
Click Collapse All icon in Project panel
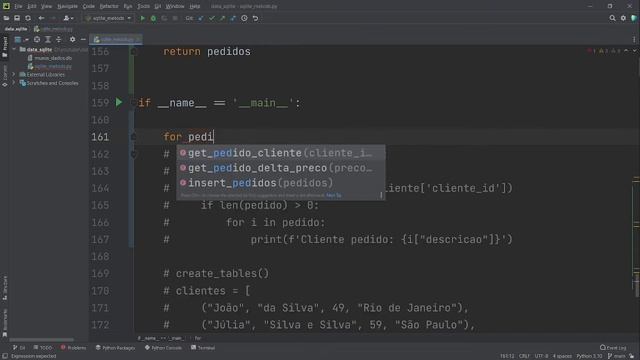click(x=58, y=40)
